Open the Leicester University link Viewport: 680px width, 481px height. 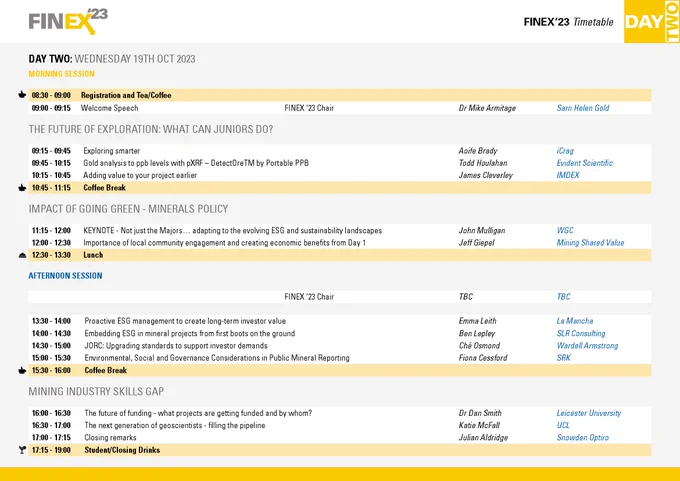pos(589,413)
